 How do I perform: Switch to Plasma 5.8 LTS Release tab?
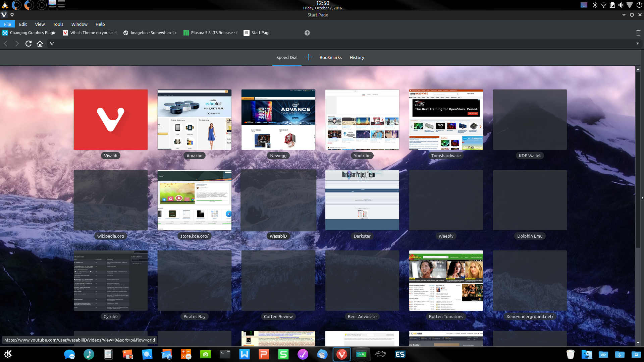click(x=211, y=33)
